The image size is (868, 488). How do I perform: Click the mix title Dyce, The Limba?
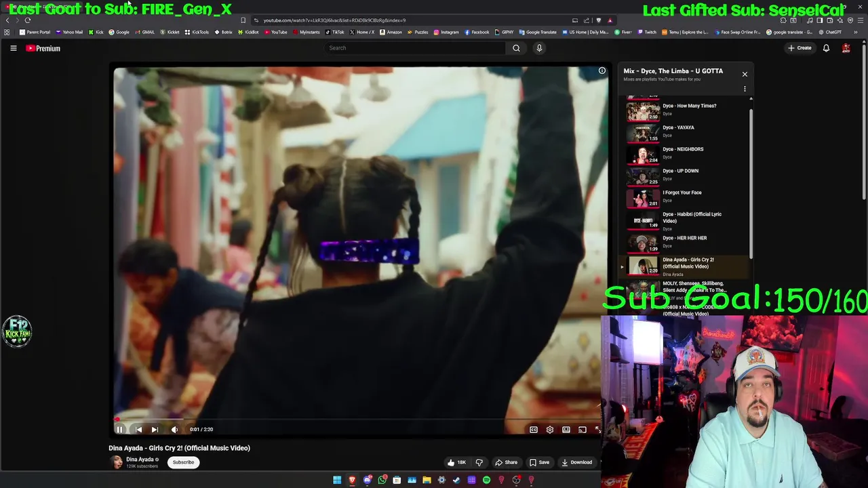[x=673, y=70]
